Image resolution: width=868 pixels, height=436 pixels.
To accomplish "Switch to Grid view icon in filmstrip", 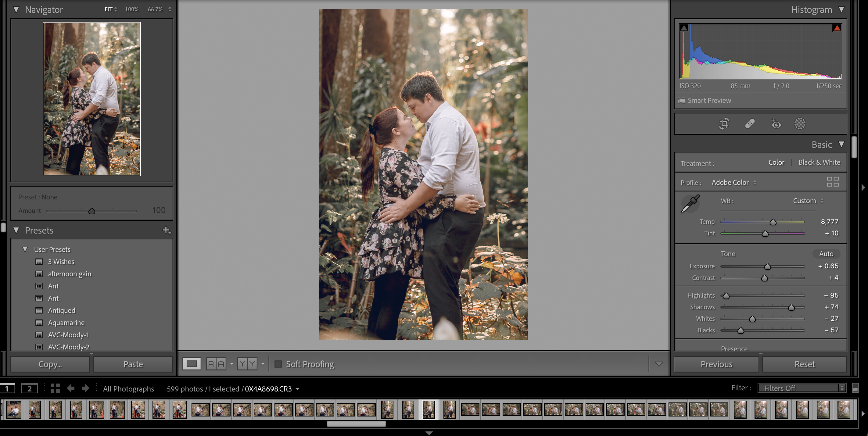I will point(55,388).
